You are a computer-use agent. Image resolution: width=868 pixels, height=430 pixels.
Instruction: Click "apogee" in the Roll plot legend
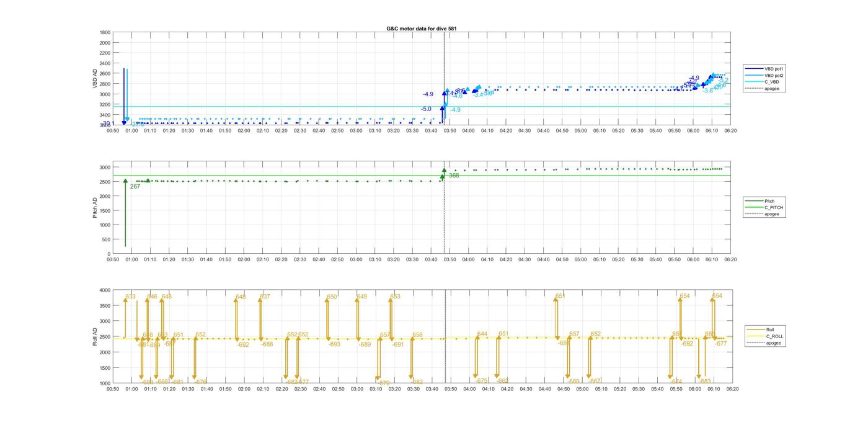[773, 343]
